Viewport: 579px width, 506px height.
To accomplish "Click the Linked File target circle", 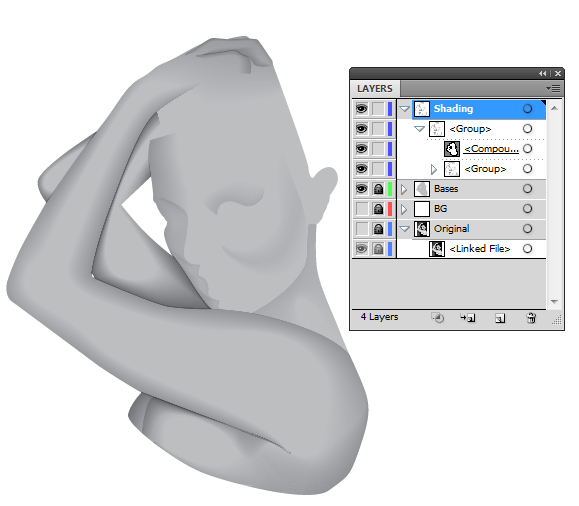I will 528,249.
